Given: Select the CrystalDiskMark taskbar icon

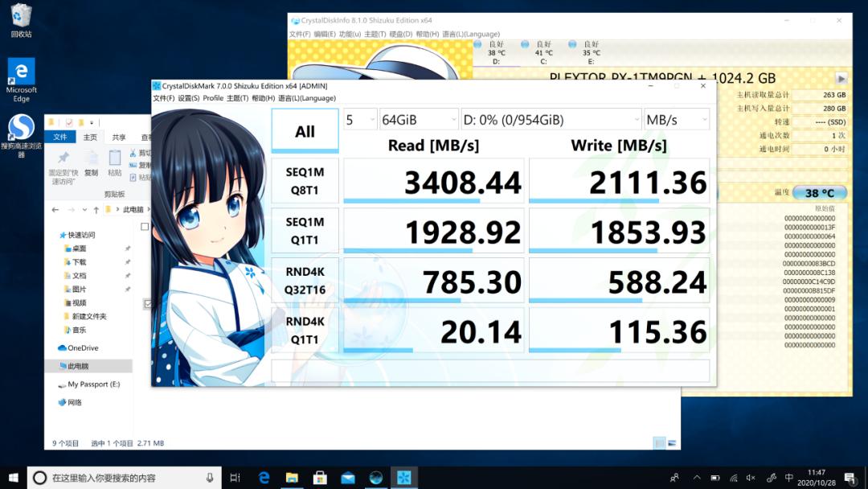Looking at the screenshot, I should (x=404, y=478).
